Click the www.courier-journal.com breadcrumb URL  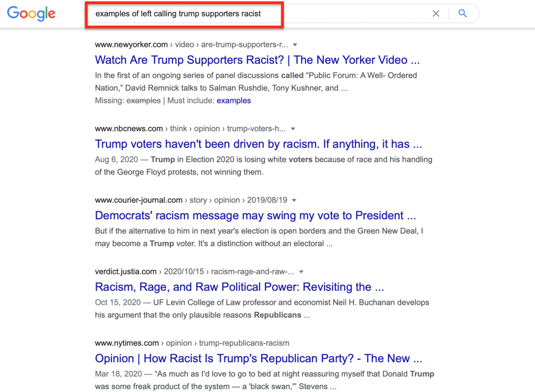pyautogui.click(x=139, y=200)
